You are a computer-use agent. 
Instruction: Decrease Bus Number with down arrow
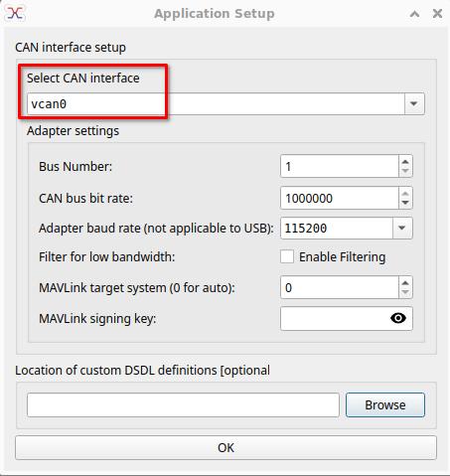[x=405, y=171]
